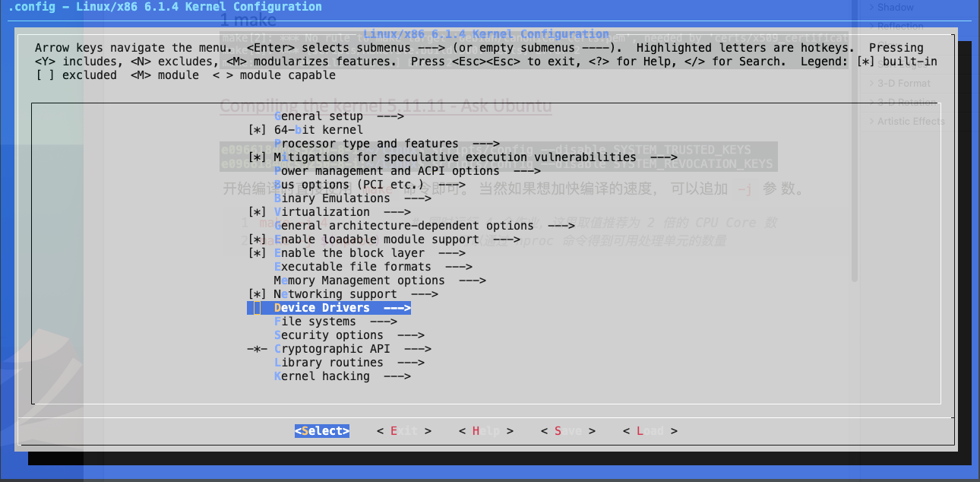Expand the Shadow section in the side panel

coord(895,8)
